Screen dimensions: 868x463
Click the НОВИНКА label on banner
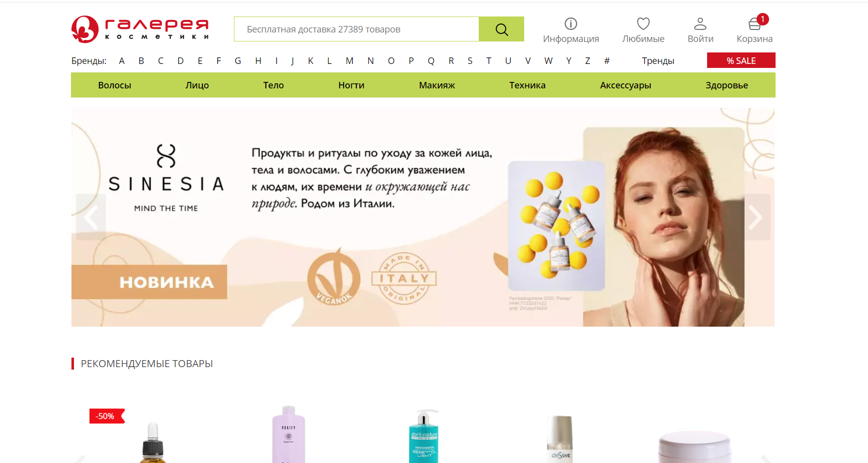point(149,282)
